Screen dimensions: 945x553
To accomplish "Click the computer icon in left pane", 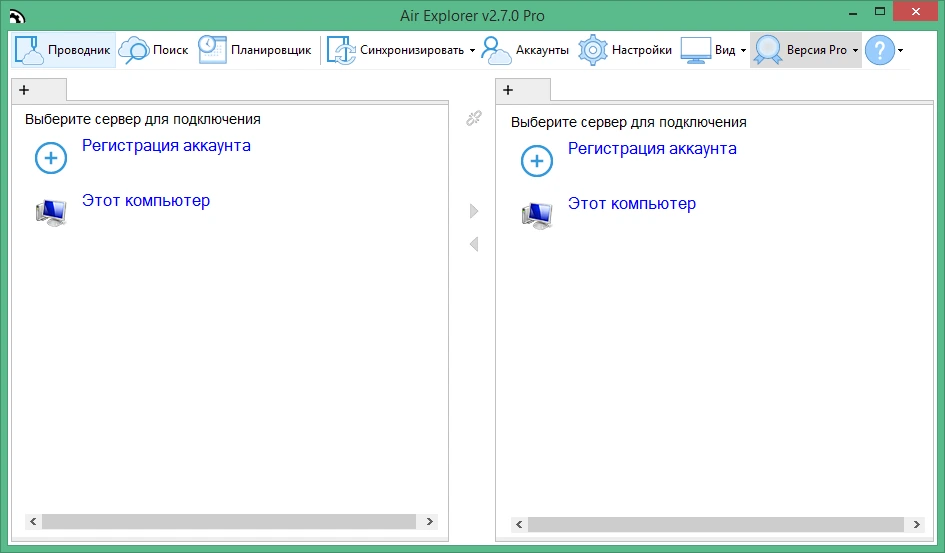I will 51,212.
